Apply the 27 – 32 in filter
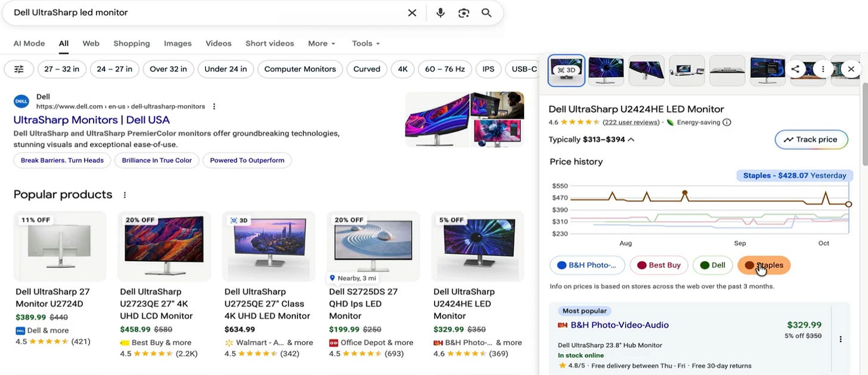This screenshot has width=868, height=375. point(62,69)
